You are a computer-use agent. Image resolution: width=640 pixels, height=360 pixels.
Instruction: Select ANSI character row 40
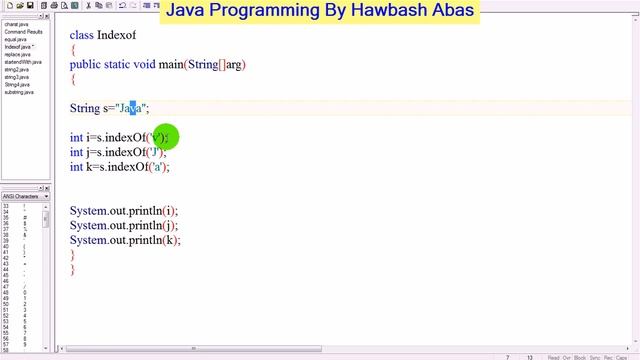(x=21, y=247)
